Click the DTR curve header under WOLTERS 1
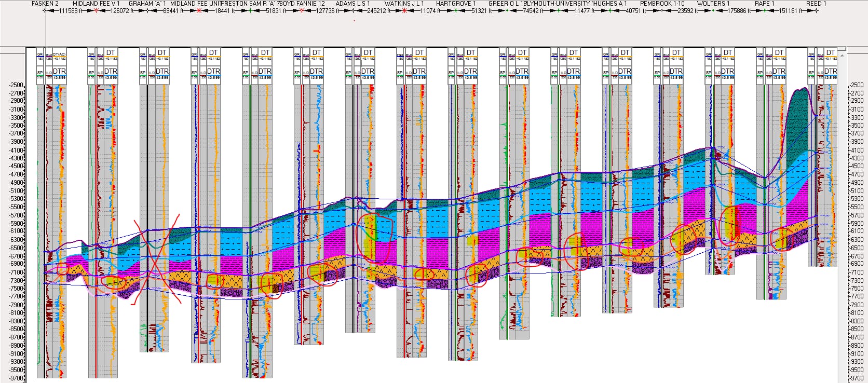The image size is (868, 383). (727, 71)
